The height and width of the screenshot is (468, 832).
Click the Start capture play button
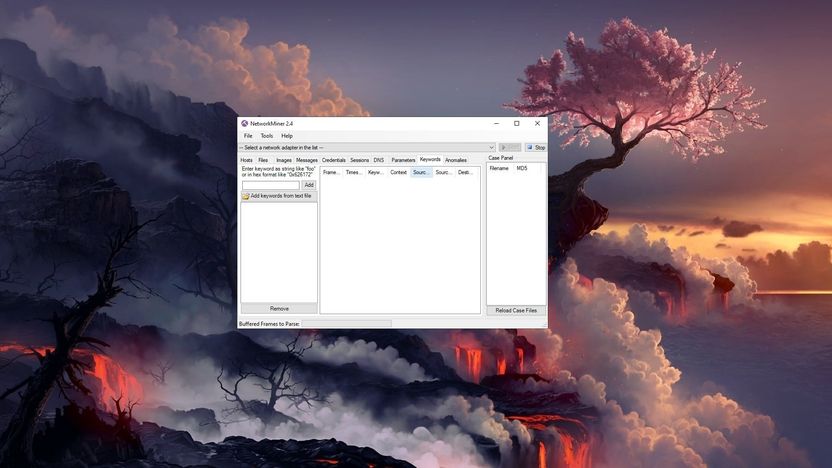point(509,148)
